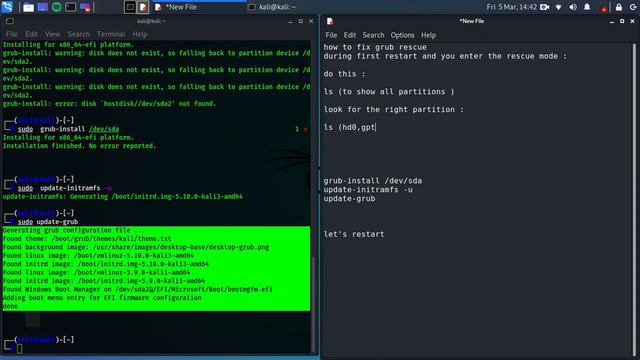Click the 'do this :' line in editor
Image resolution: width=640 pixels, height=360 pixels.
click(344, 74)
